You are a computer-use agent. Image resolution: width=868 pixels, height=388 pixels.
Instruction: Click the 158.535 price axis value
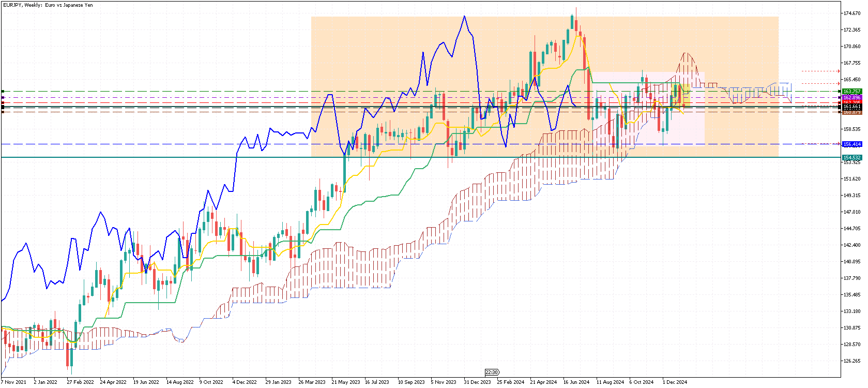852,129
